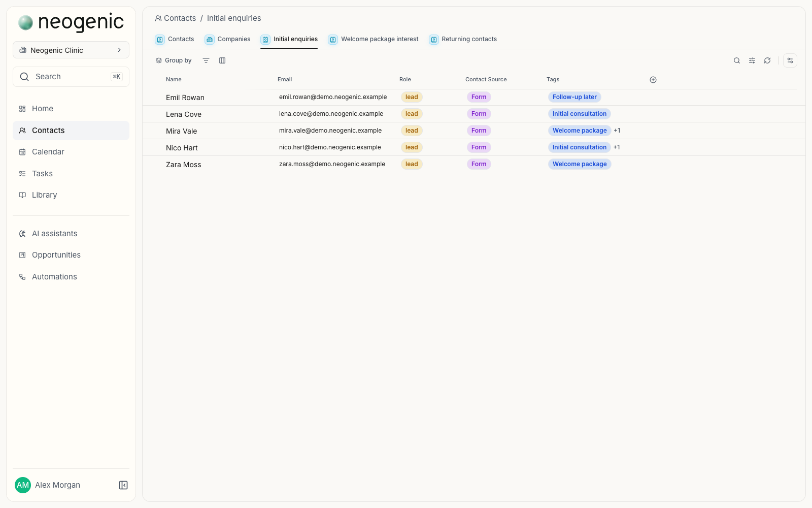Click the name Mira Vale
812x508 pixels.
[182, 131]
